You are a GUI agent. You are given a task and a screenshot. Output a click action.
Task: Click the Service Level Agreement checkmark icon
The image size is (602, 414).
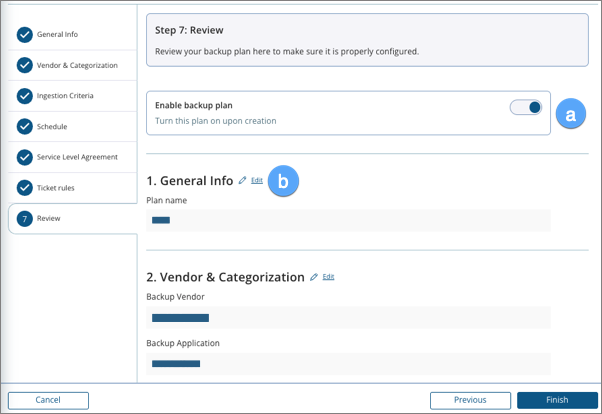click(x=24, y=157)
